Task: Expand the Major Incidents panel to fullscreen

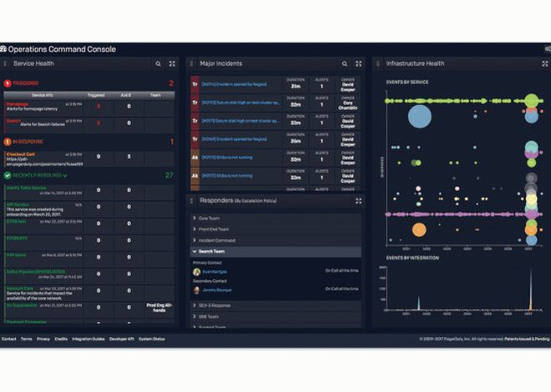Action: tap(358, 63)
